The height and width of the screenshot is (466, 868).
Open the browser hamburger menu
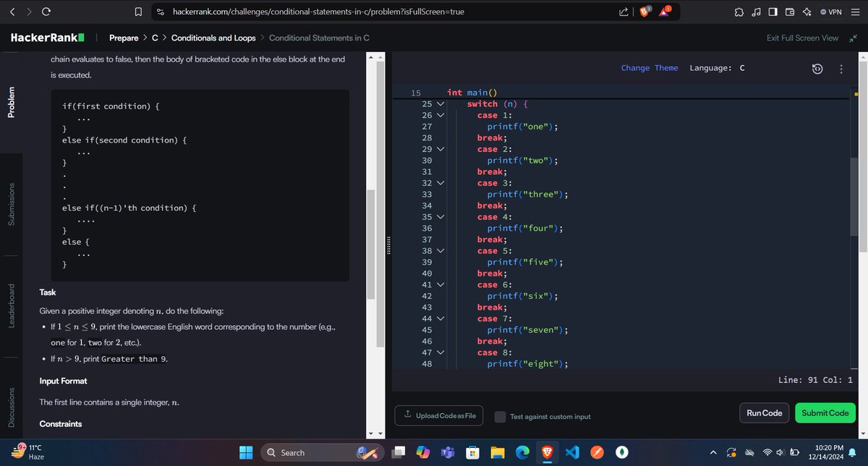coord(855,12)
